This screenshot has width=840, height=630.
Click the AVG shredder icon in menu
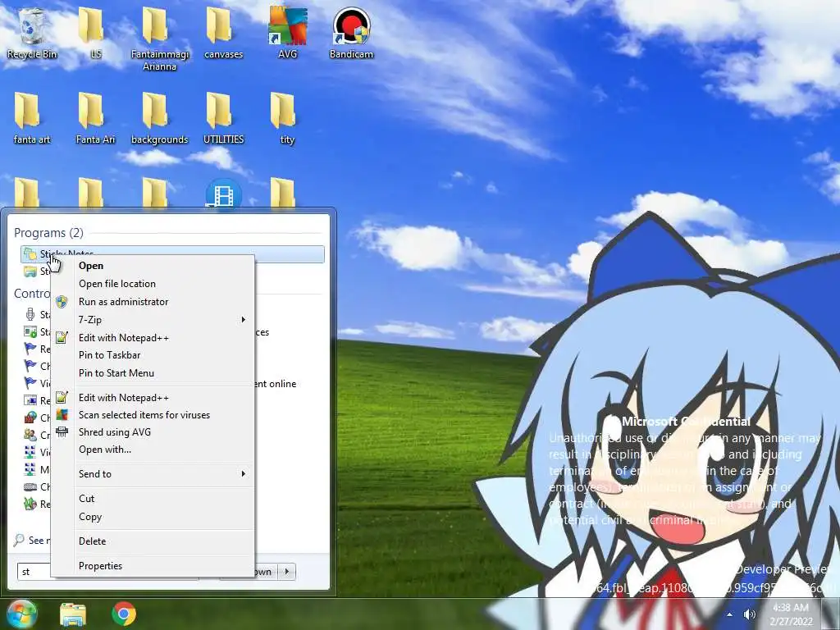click(x=62, y=431)
